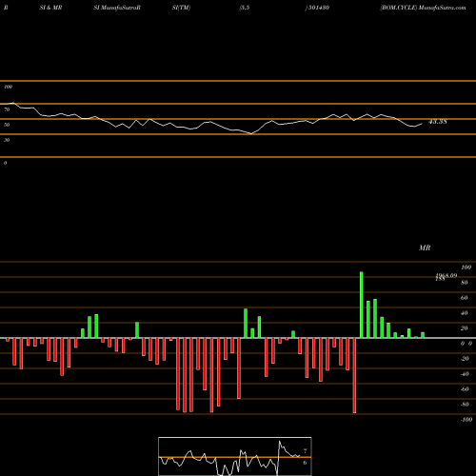Click the tallest green MR histogram bar
This screenshot has height=476, width=476.
point(362,305)
